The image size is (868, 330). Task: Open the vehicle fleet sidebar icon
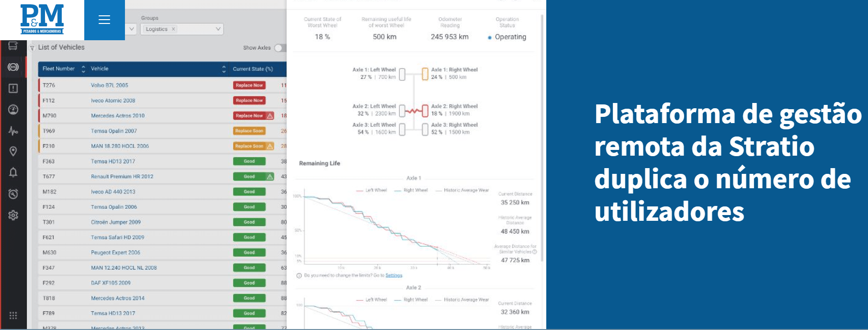[x=13, y=46]
